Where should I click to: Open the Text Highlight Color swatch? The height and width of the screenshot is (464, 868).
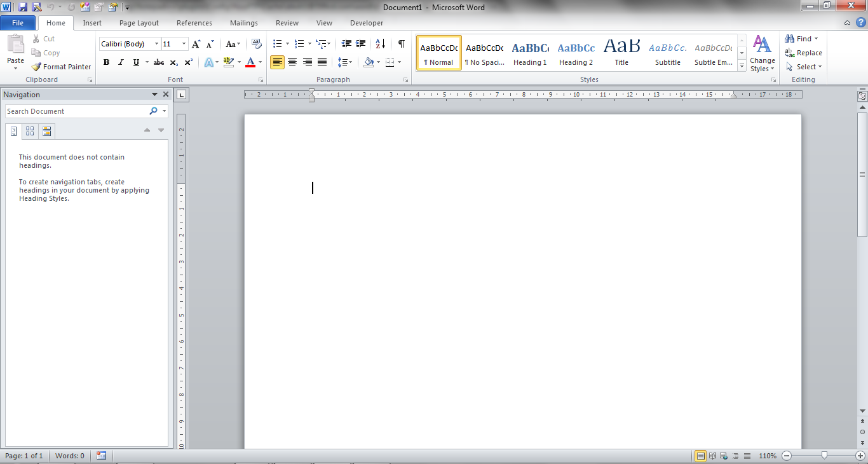(228, 62)
